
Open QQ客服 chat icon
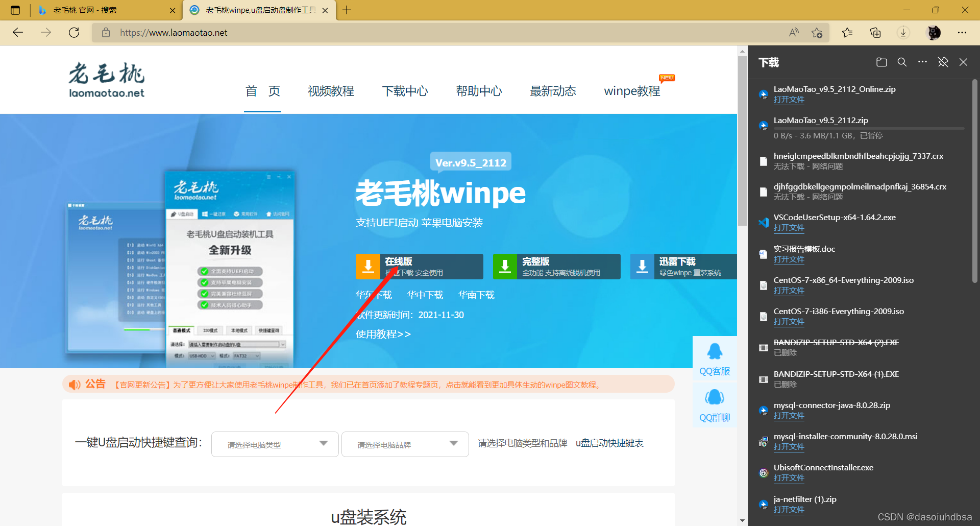point(715,359)
